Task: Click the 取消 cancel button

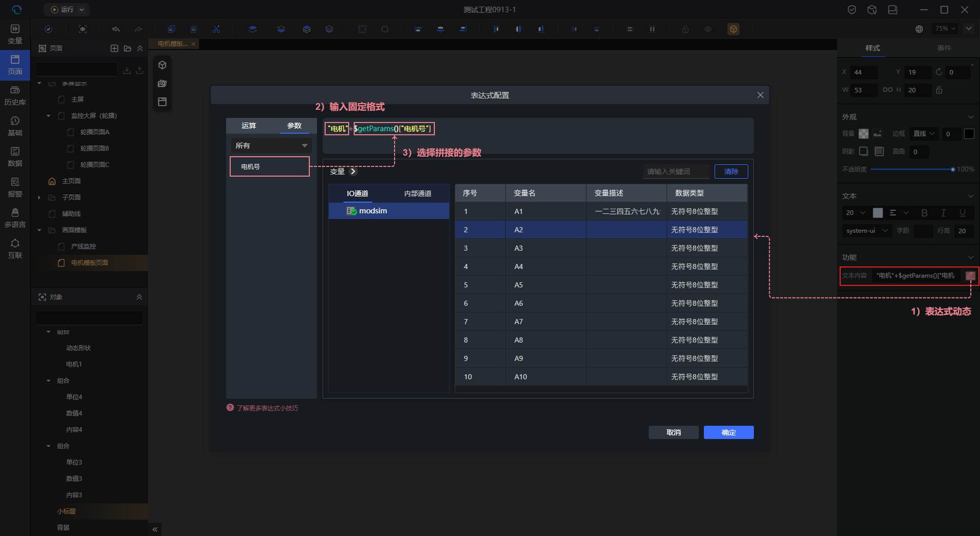Action: coord(673,432)
